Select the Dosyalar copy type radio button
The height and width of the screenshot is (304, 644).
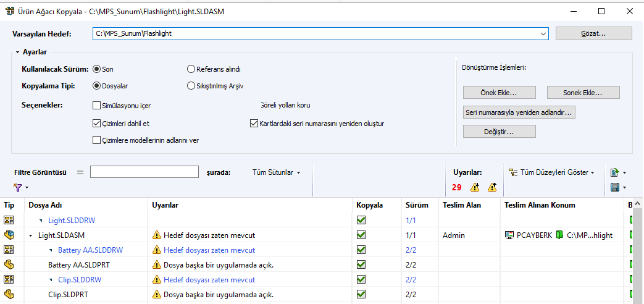97,86
